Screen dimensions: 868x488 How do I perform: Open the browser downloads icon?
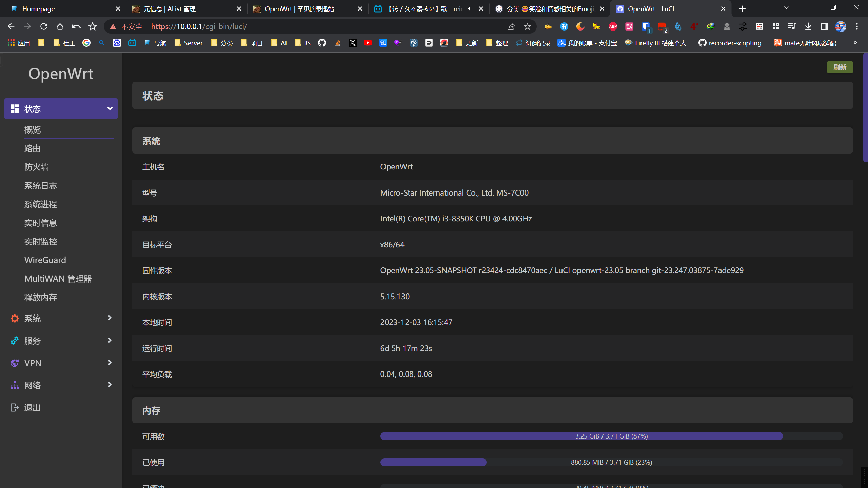point(808,26)
